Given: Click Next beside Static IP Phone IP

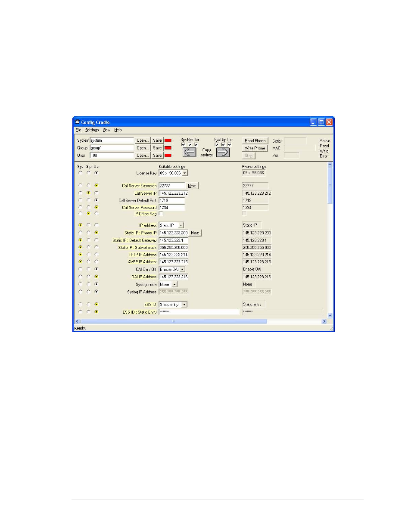Looking at the screenshot, I should coord(195,233).
